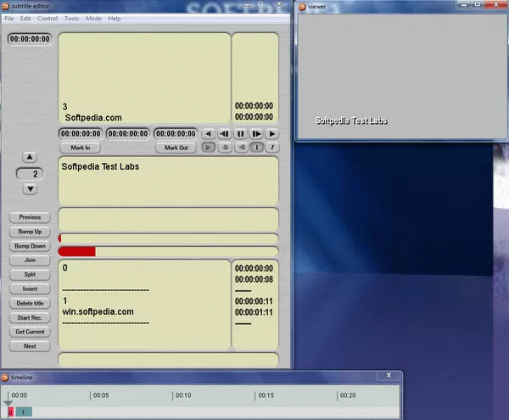509x420 pixels.
Task: Click timecode 00:00:00:08 in lower list
Action: coord(254,279)
